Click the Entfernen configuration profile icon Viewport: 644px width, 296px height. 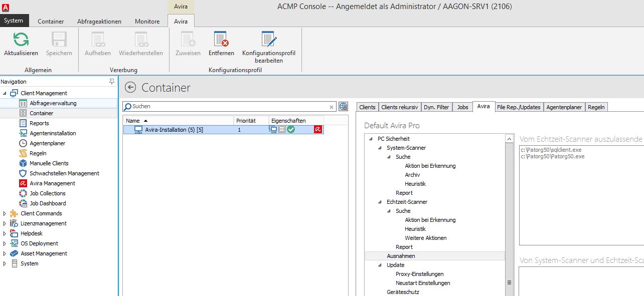(x=221, y=40)
